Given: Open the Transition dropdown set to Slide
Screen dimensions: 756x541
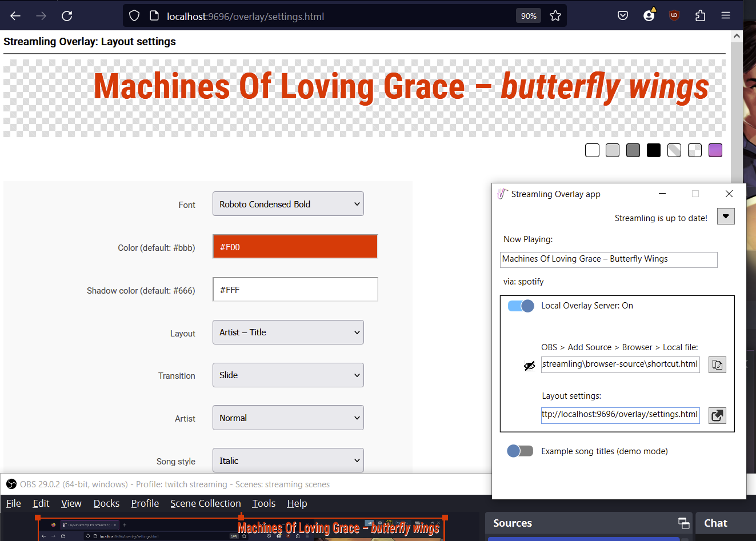Looking at the screenshot, I should tap(288, 375).
